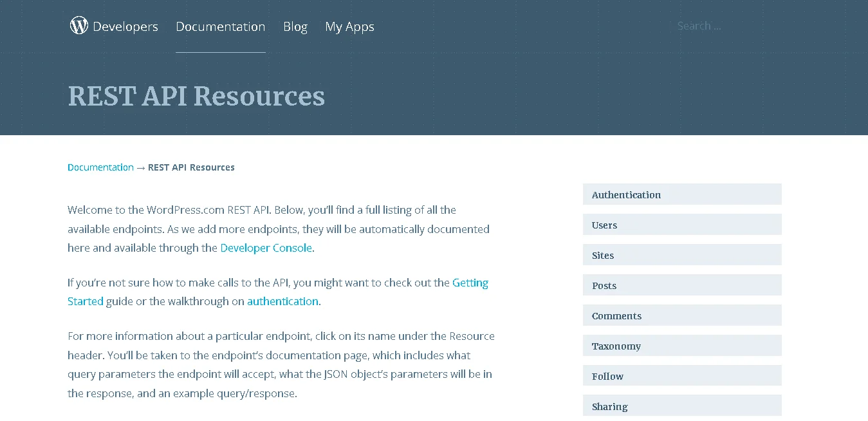Click the REST API Resources page heading
Viewport: 868px width, 421px height.
pos(196,96)
